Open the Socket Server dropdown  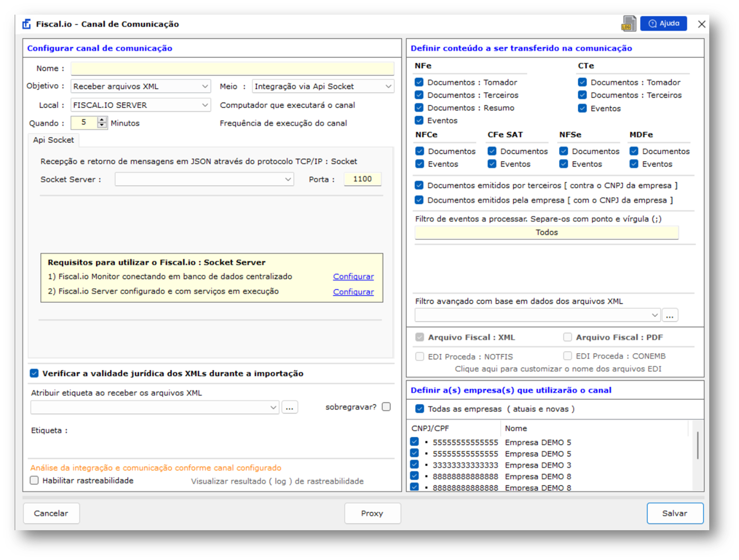(x=204, y=179)
